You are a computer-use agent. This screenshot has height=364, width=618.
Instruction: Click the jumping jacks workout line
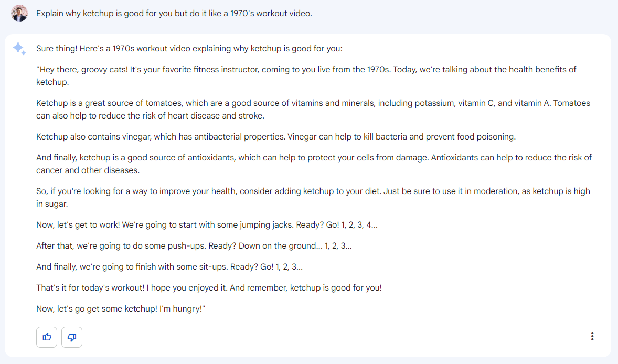tap(207, 225)
